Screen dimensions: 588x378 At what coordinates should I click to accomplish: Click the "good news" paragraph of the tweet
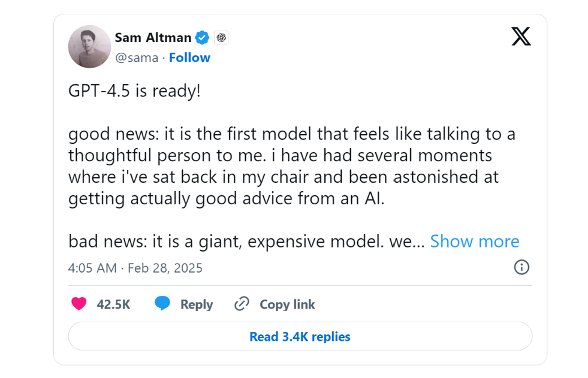[291, 166]
